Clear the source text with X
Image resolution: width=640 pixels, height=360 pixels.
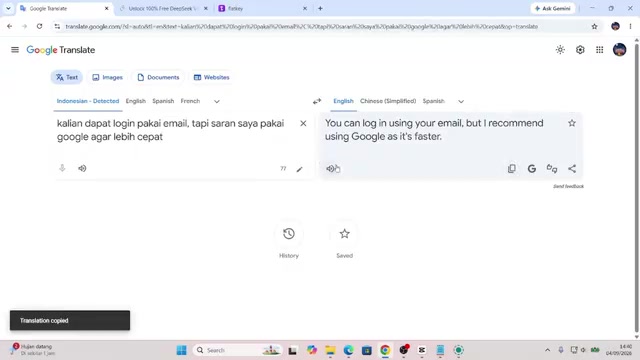[x=303, y=123]
